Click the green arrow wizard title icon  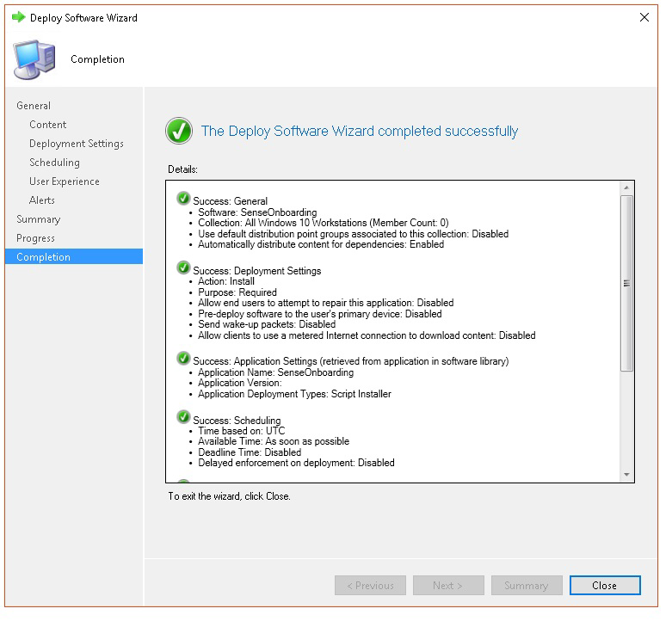tap(18, 17)
